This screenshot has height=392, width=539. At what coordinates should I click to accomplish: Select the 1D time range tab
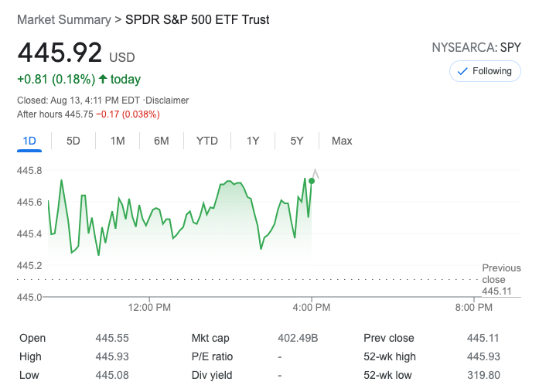point(29,141)
